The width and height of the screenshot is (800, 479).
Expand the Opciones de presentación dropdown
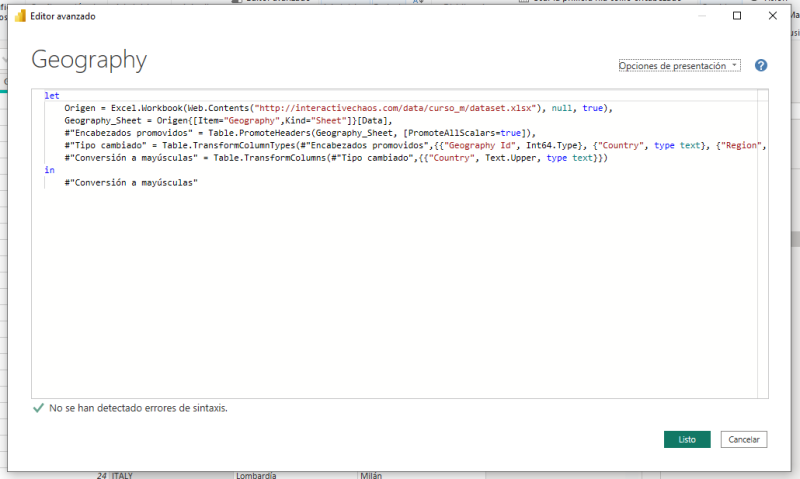click(x=679, y=66)
